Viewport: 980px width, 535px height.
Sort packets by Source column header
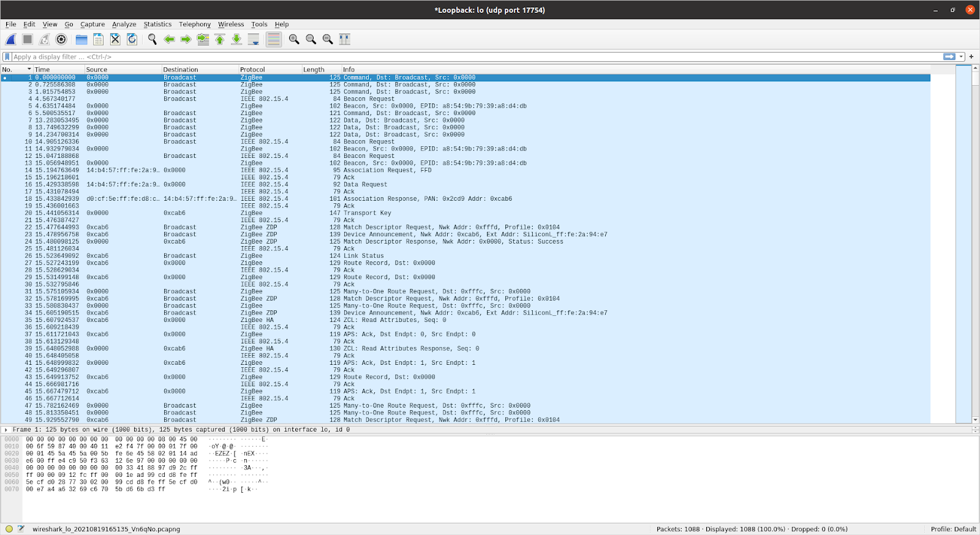(x=123, y=70)
